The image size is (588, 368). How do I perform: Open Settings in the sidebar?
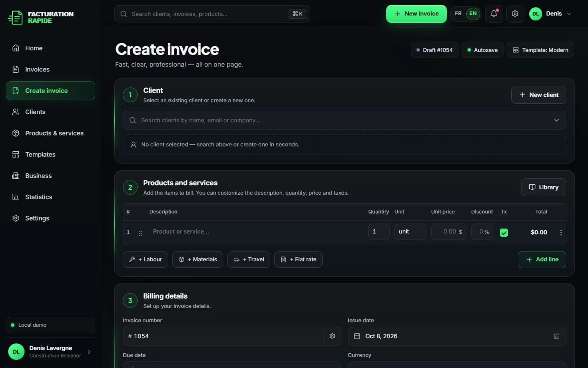coord(50,218)
